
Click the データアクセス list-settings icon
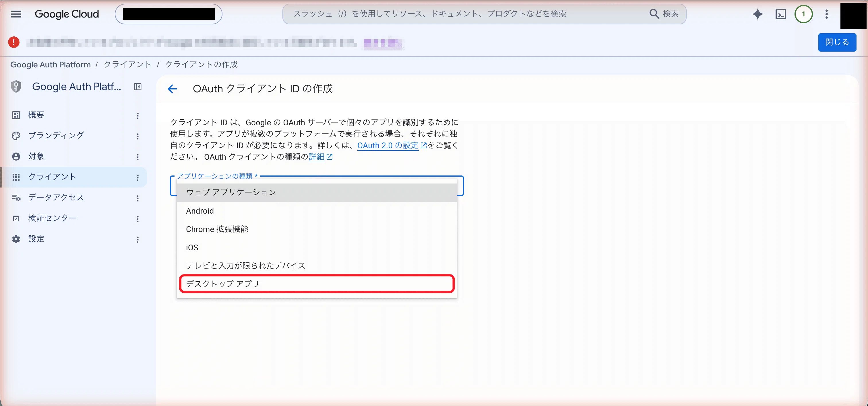pyautogui.click(x=16, y=198)
